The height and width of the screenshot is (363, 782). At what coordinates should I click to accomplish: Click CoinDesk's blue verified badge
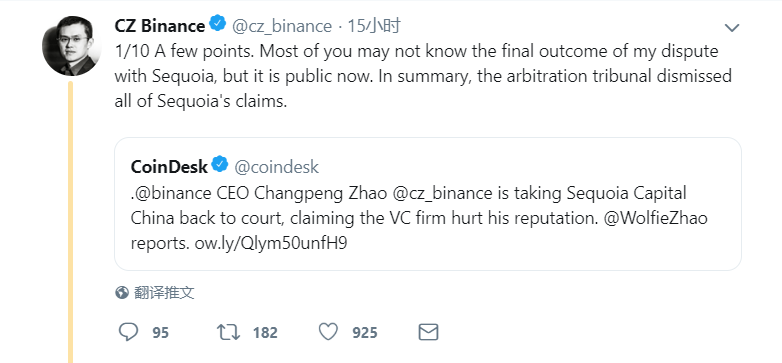point(219,165)
